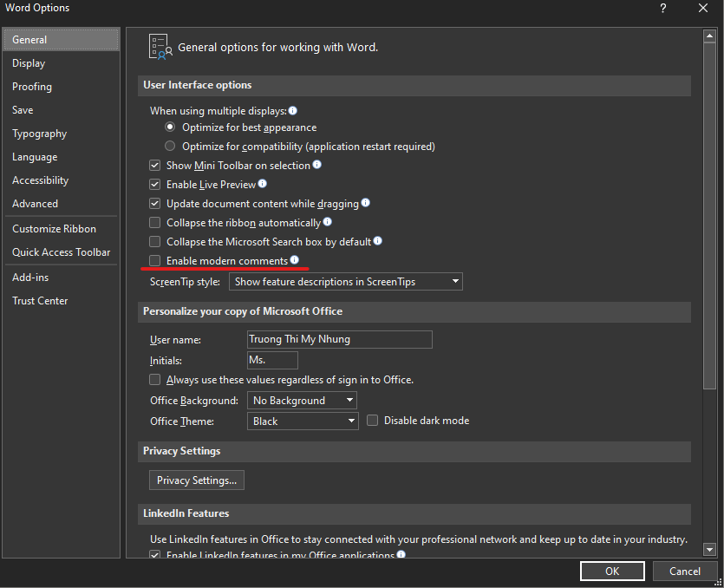Open Advanced options

coord(61,204)
